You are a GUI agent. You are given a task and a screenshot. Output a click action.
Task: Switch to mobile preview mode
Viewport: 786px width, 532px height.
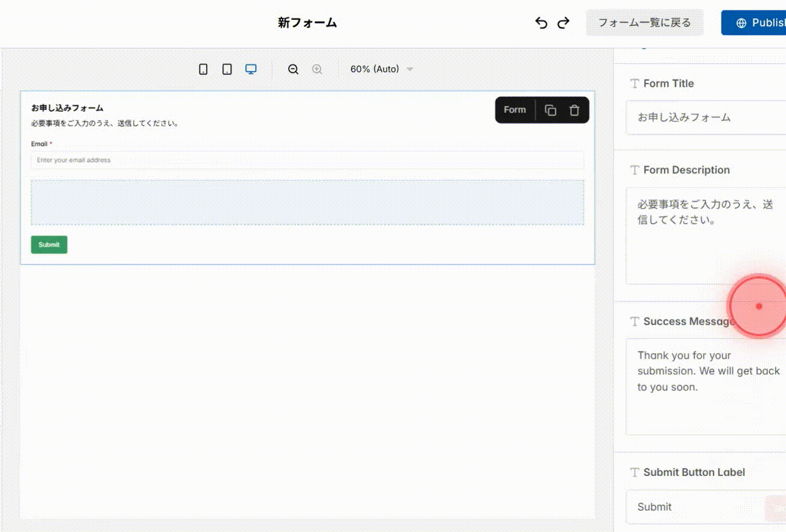(x=203, y=69)
